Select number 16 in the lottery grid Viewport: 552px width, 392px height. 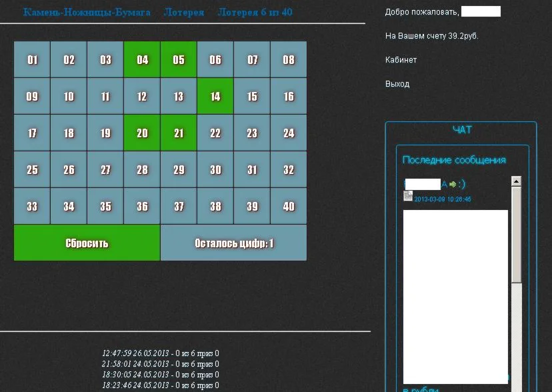pos(288,96)
